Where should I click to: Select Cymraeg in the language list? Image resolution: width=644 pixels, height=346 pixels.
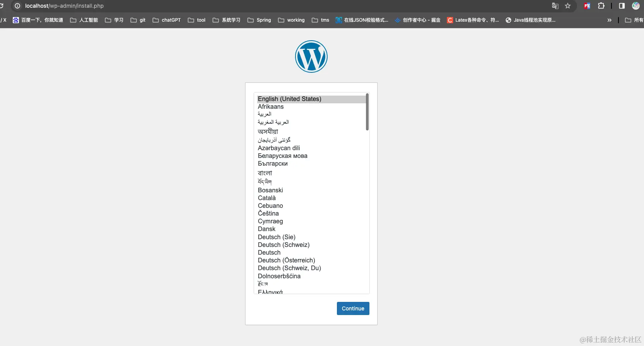(x=311, y=221)
